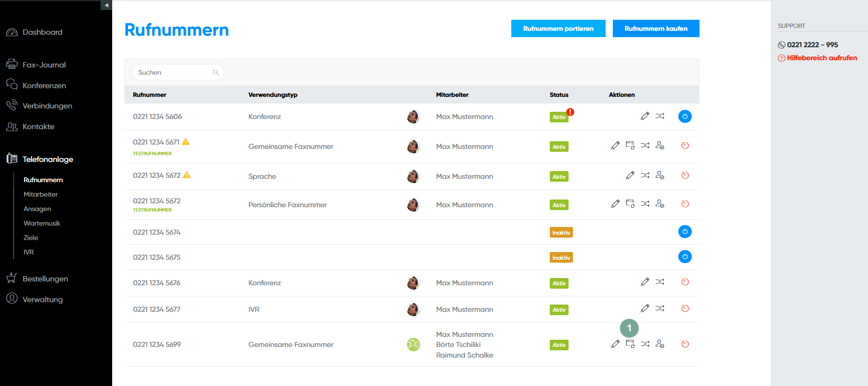Click red deactivate icon for 0221 1234 5676
The image size is (868, 386).
[685, 282]
